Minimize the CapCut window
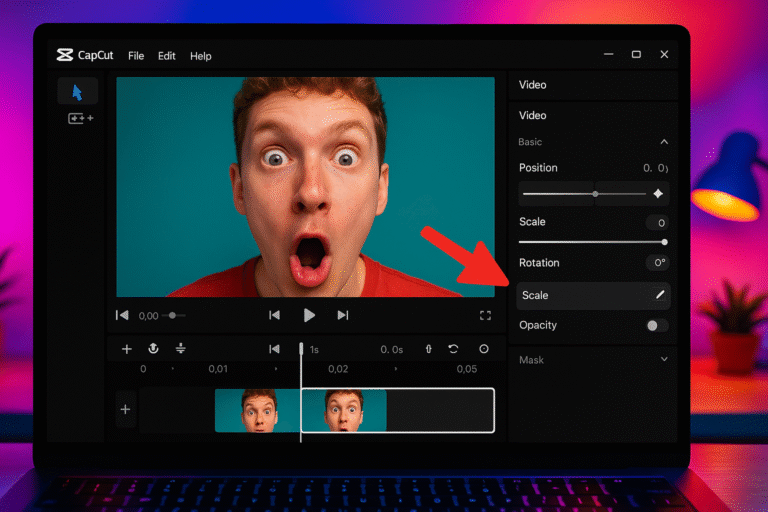768x512 pixels. pyautogui.click(x=608, y=54)
